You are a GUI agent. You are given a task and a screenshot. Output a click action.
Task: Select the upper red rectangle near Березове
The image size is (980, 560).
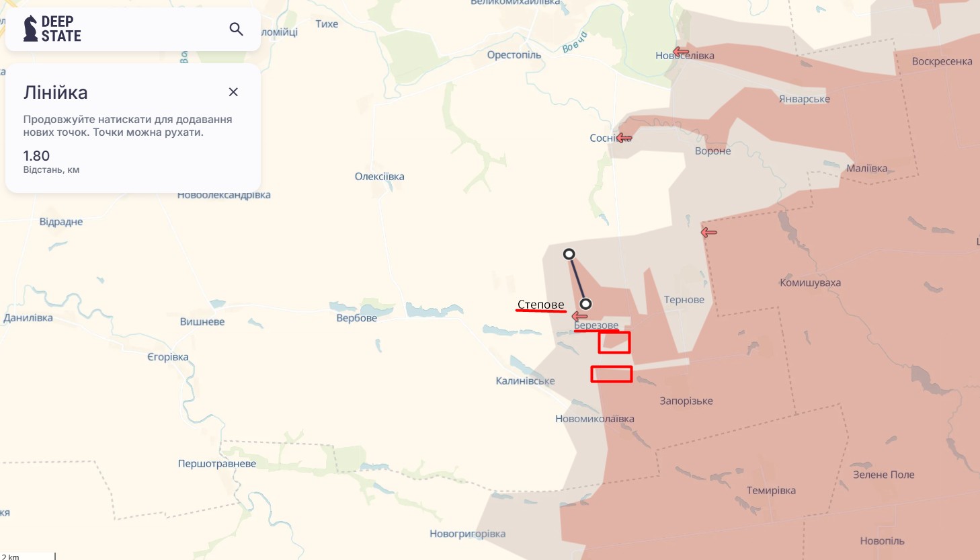click(x=614, y=342)
